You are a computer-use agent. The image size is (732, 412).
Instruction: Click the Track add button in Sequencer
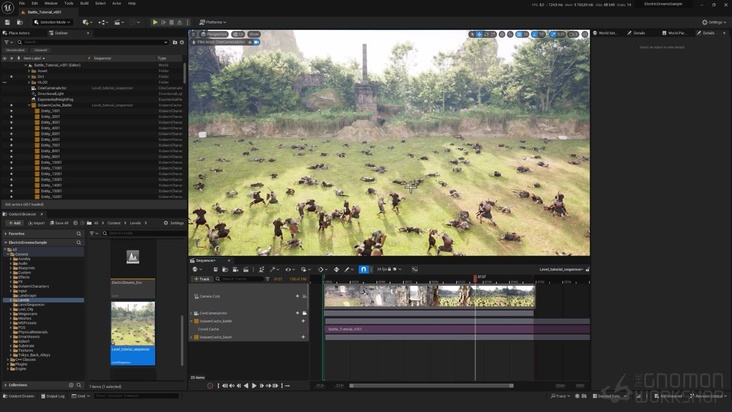202,279
